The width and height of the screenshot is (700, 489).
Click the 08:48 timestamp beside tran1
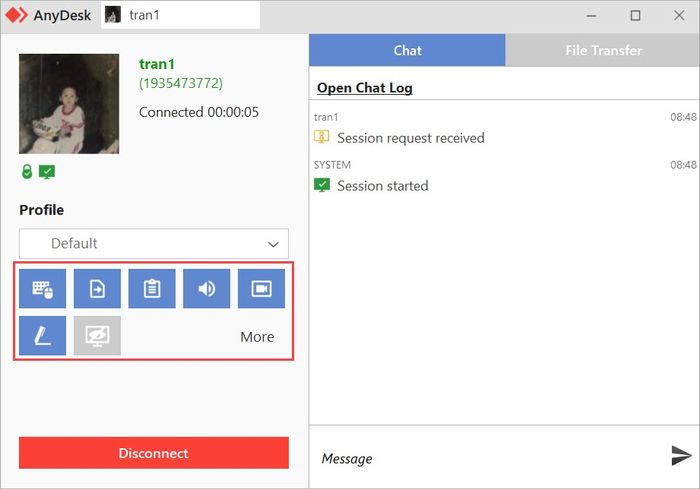683,117
